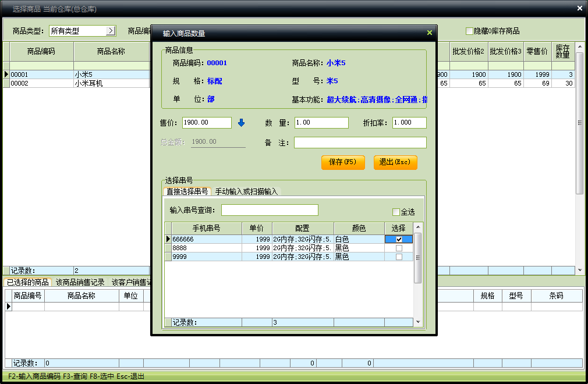Click the 保存(F5) button
This screenshot has height=384, width=588.
[x=343, y=162]
